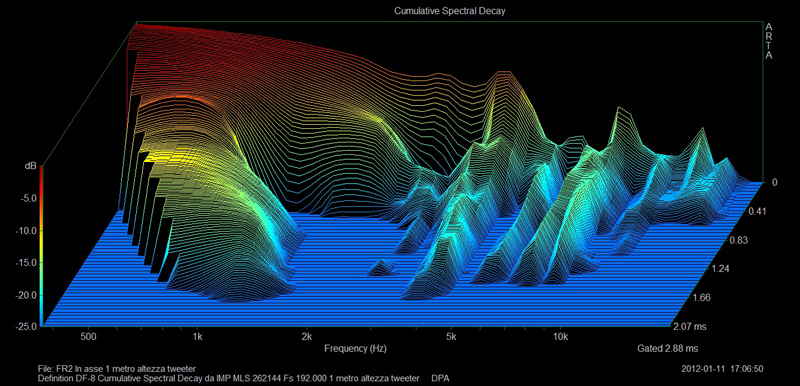Click the Frequency (Hz) axis caption
The image size is (800, 386).
click(355, 349)
